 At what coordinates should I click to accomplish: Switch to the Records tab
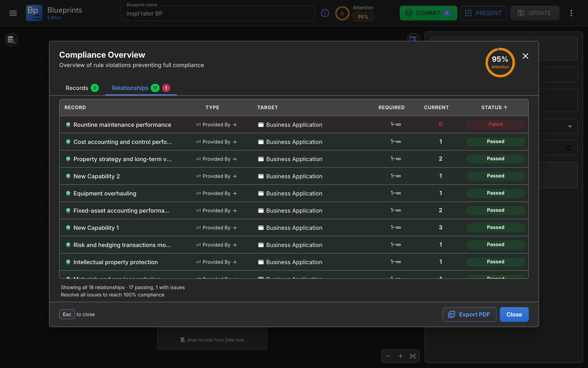(x=82, y=88)
